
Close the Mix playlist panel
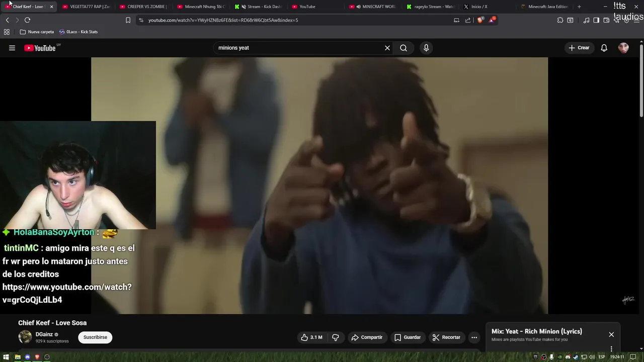click(x=611, y=334)
